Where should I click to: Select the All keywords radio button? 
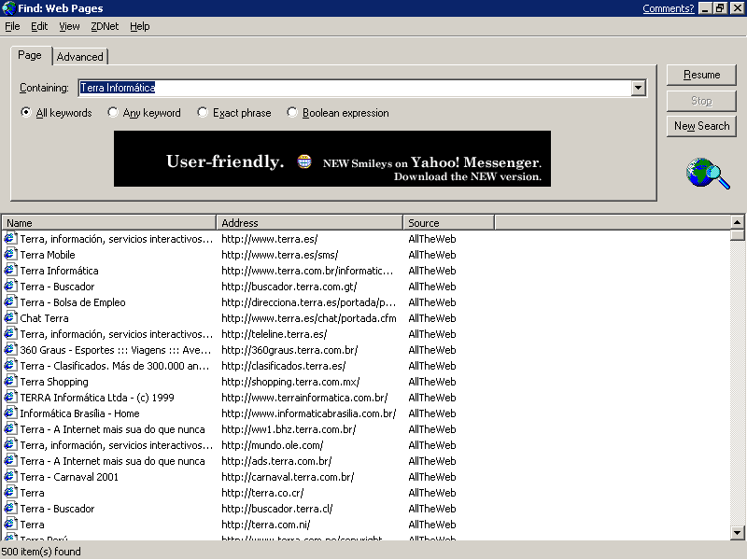tap(26, 113)
